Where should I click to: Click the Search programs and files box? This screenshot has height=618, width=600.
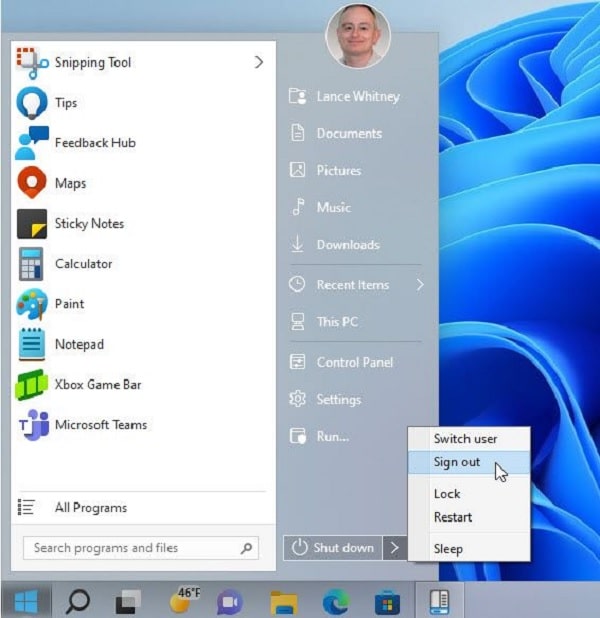pos(141,548)
